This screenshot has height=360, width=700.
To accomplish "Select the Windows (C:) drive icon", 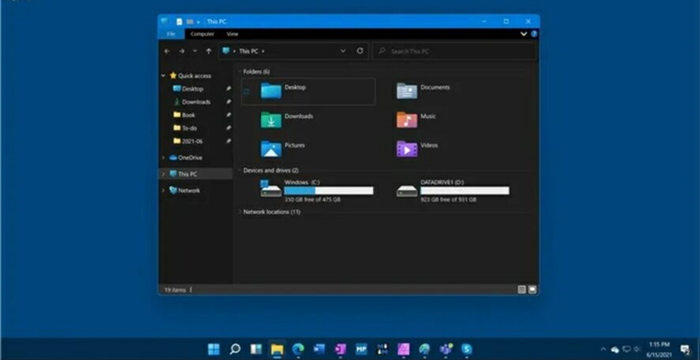I will (271, 189).
